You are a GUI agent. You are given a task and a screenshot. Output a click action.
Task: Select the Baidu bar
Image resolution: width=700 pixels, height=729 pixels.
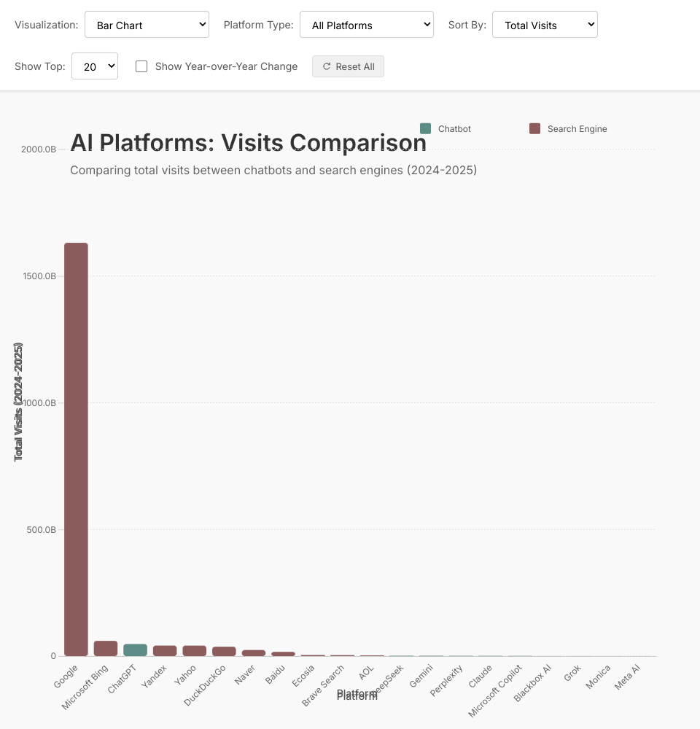coord(283,653)
